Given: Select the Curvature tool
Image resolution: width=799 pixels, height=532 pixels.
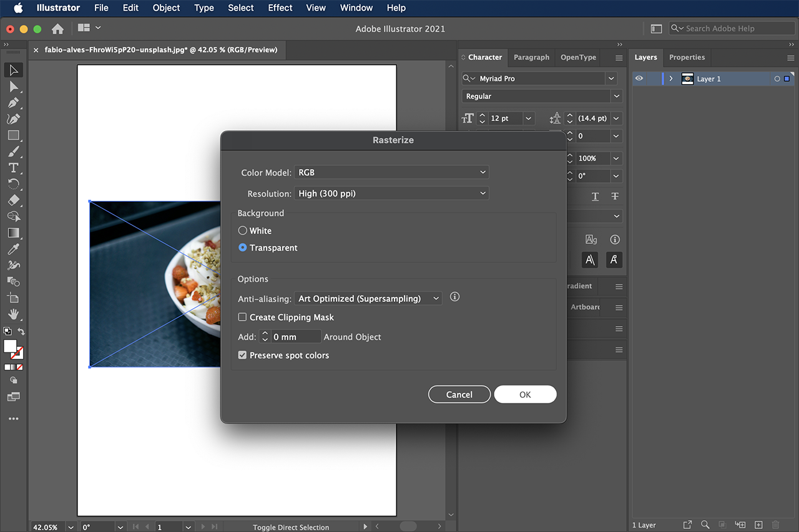Looking at the screenshot, I should click(x=14, y=118).
